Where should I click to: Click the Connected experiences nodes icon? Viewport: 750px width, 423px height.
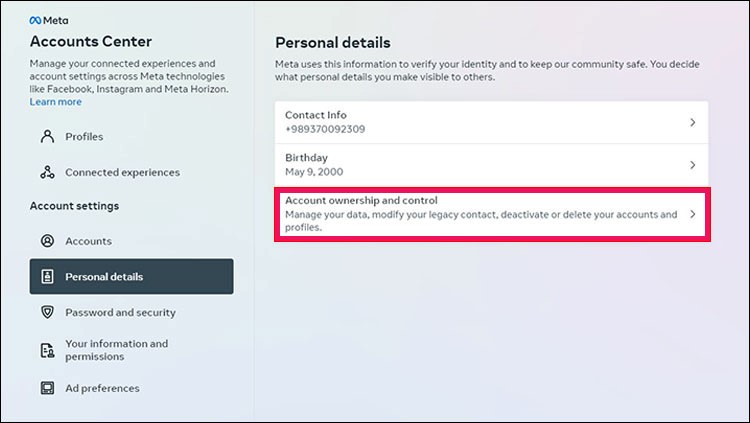47,172
